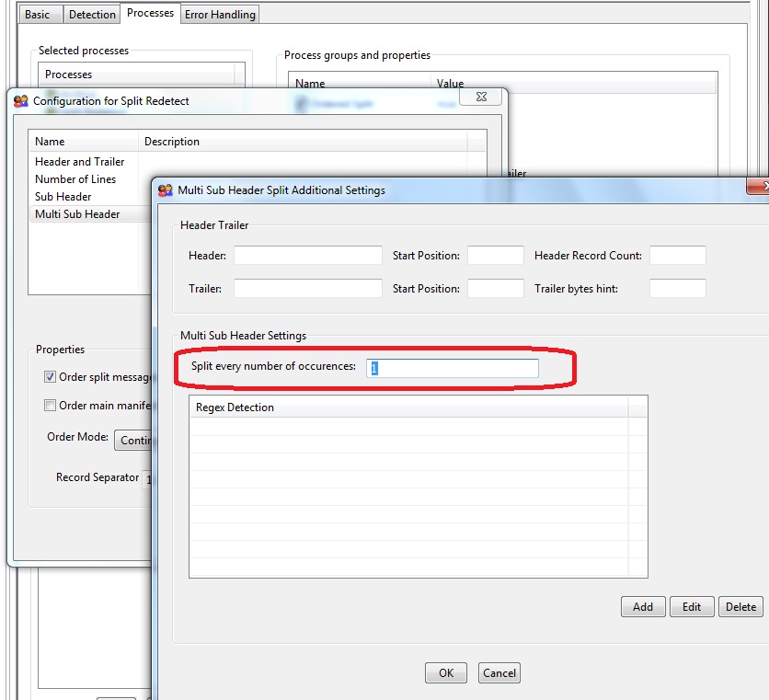Open the Error Handling tab
The height and width of the screenshot is (700, 769).
coord(221,15)
